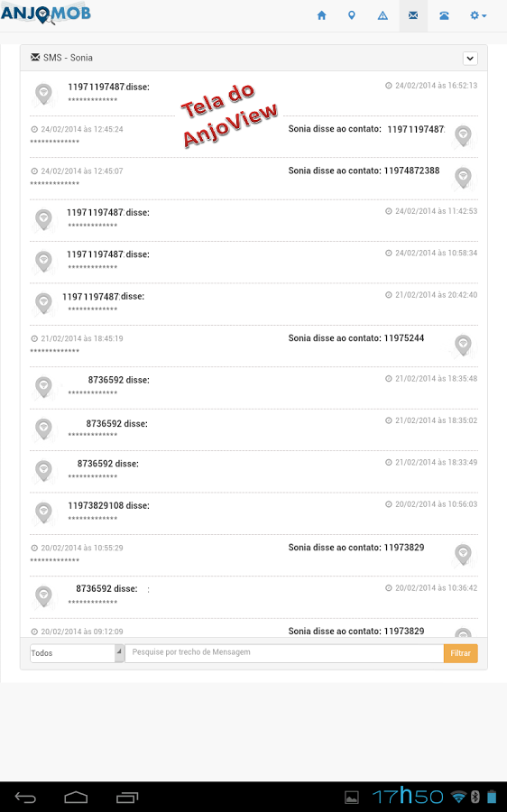The height and width of the screenshot is (812, 507).
Task: Open the Todos filter dropdown
Action: click(x=77, y=653)
